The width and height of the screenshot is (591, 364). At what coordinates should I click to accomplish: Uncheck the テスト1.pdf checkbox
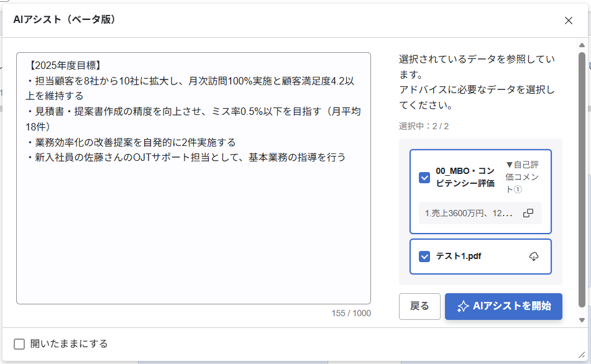tap(424, 257)
